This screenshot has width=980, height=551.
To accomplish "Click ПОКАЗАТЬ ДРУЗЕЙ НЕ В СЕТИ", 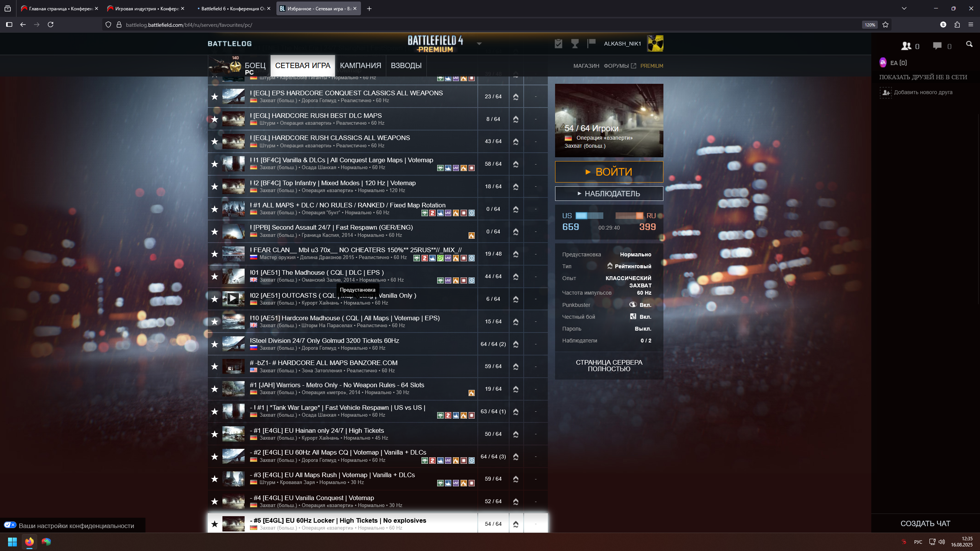I will [x=923, y=77].
